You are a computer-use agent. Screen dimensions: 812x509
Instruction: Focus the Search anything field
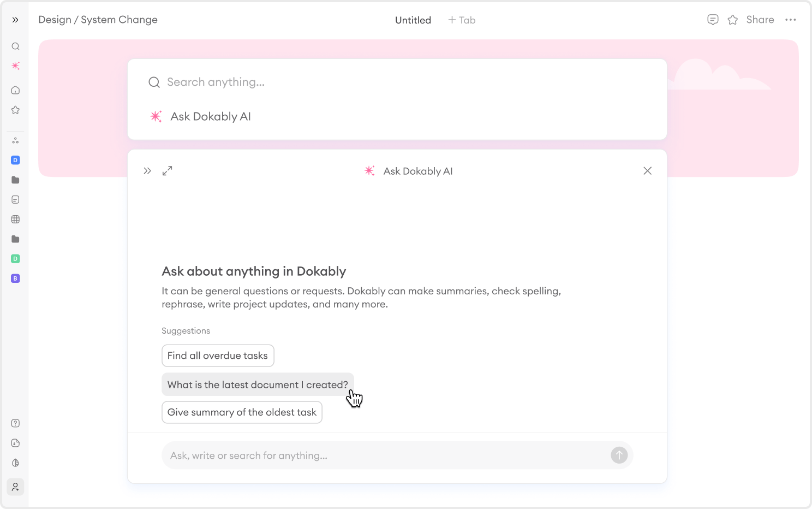click(397, 82)
